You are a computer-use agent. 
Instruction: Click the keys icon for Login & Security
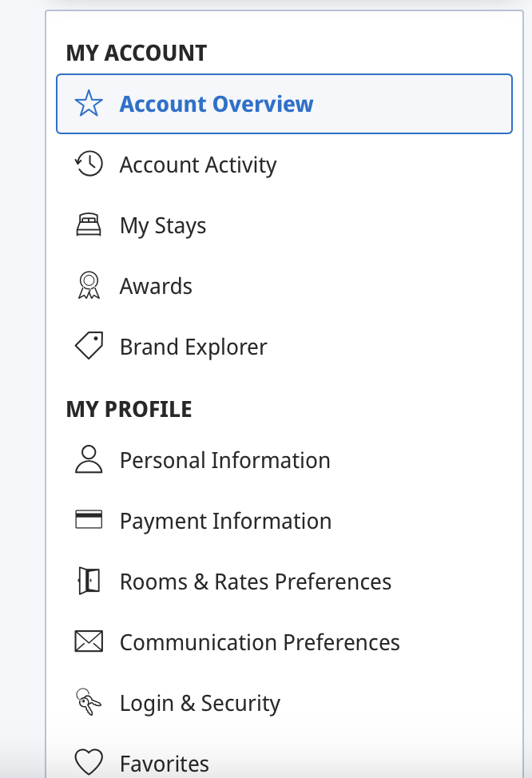(89, 703)
